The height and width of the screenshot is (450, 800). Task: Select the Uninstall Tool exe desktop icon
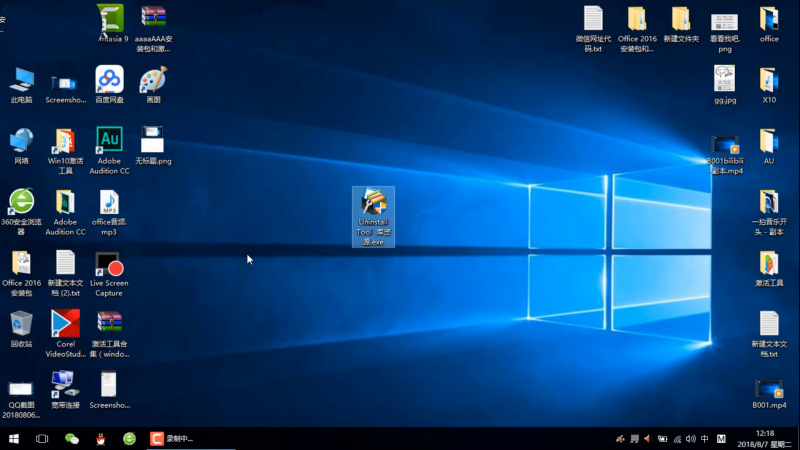pos(373,216)
